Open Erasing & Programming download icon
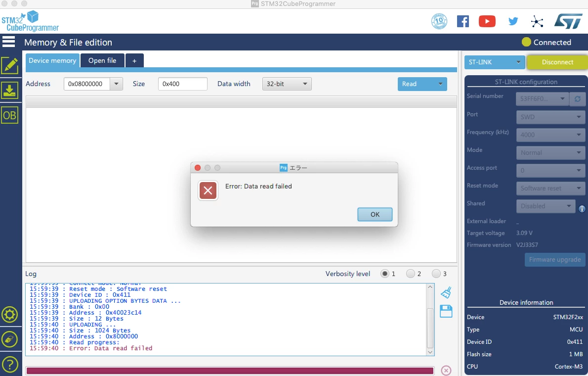Viewport: 588px width, 376px height. click(x=10, y=91)
